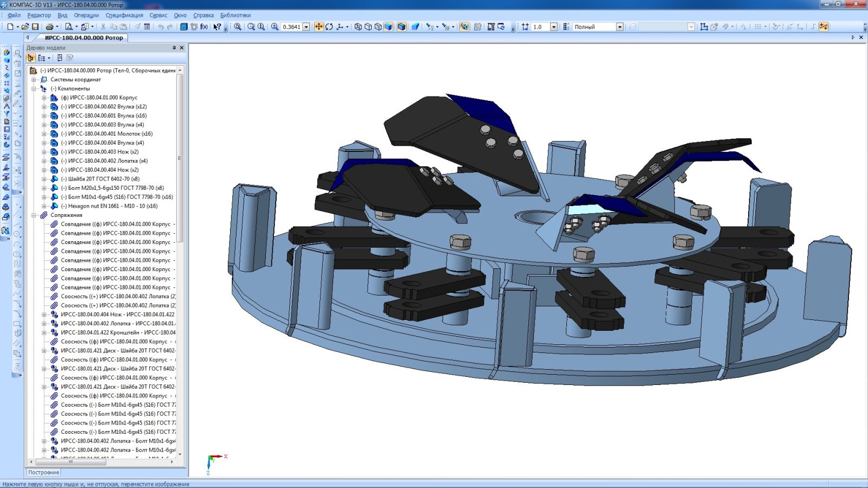Close the Дерево модели panel
Screen dimensions: 868x488
[182, 48]
